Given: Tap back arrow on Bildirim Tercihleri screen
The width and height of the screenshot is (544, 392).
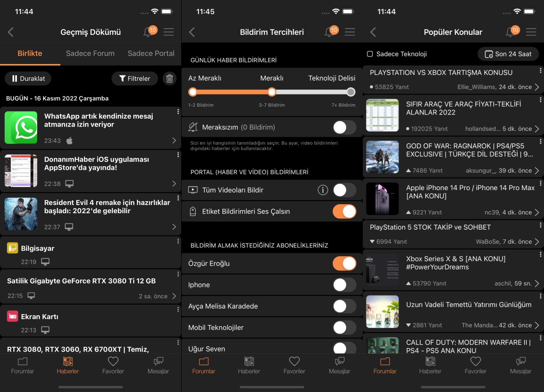Looking at the screenshot, I should pyautogui.click(x=192, y=32).
